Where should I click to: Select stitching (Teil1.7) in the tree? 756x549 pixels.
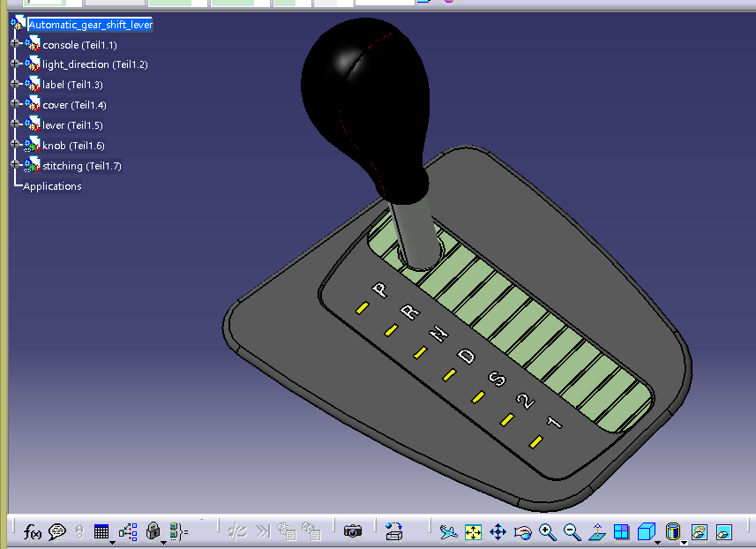coord(82,166)
